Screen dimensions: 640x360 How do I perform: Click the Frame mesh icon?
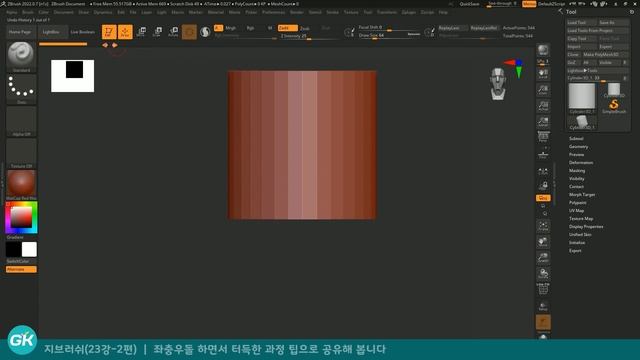(x=543, y=226)
